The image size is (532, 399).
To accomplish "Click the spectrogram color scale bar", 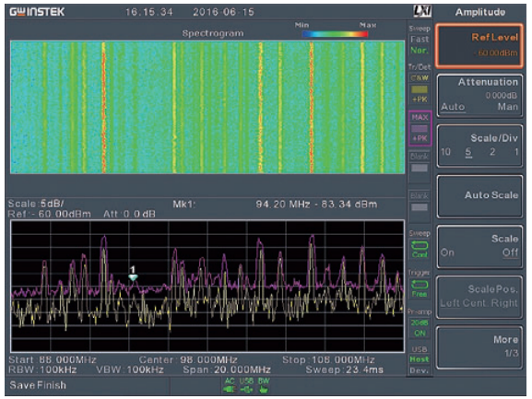I will [x=336, y=34].
